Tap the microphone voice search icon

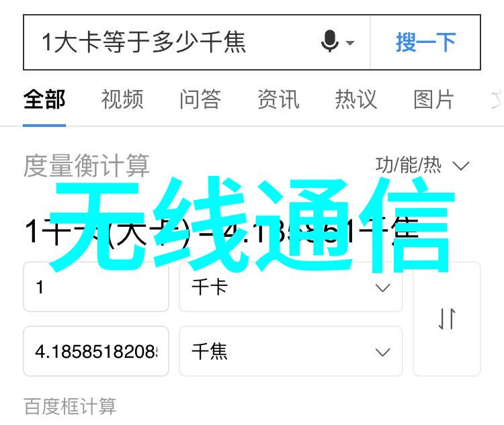point(330,41)
